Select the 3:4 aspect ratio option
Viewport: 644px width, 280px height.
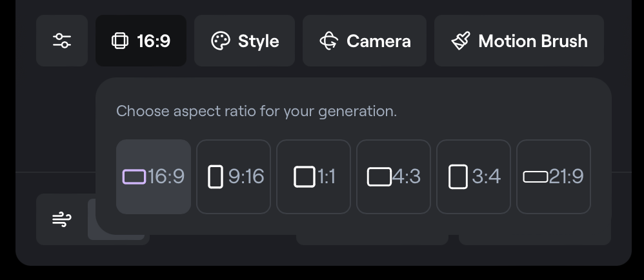tap(474, 177)
